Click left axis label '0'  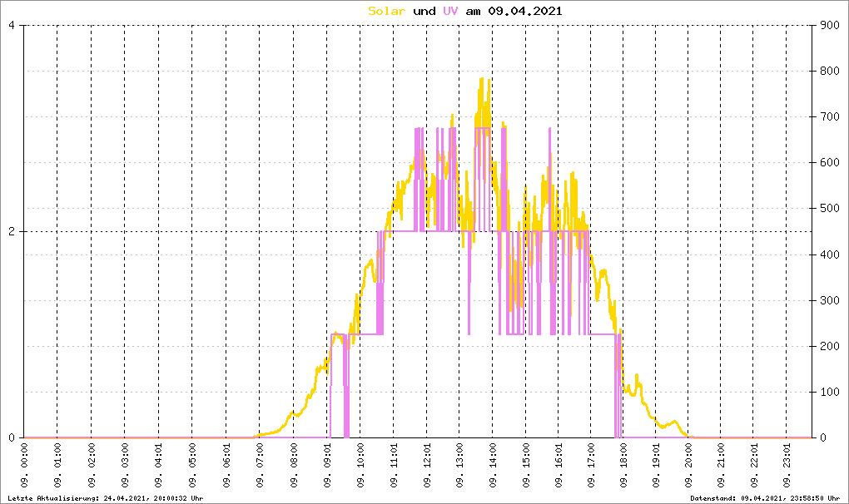(x=12, y=437)
